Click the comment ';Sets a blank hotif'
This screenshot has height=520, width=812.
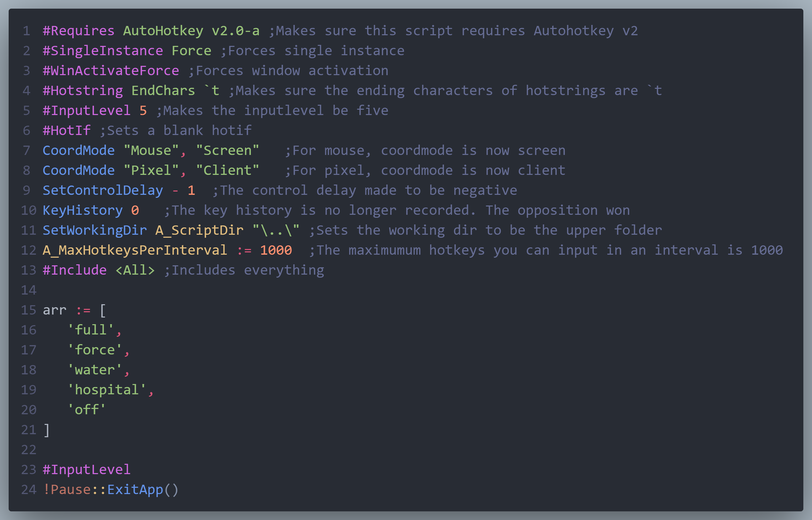coord(175,131)
